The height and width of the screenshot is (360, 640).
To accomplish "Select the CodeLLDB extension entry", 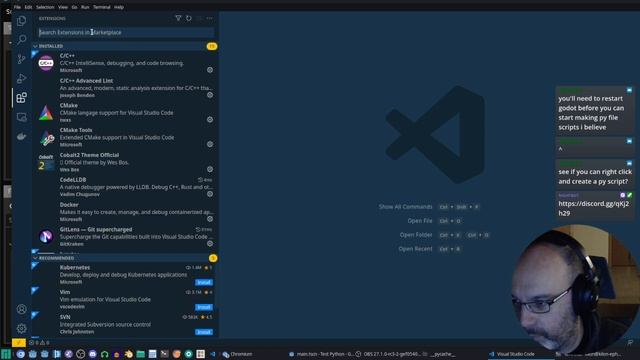I will click(x=124, y=187).
